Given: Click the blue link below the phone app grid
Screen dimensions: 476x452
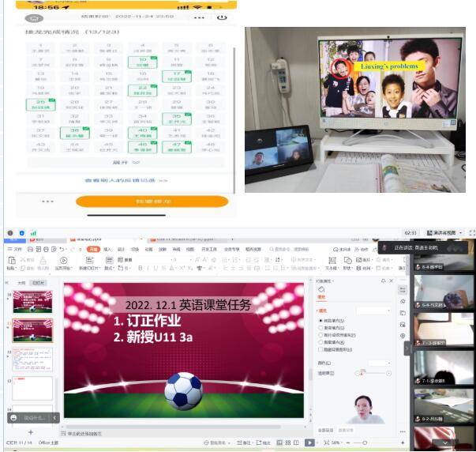Looking at the screenshot, I should point(126,180).
